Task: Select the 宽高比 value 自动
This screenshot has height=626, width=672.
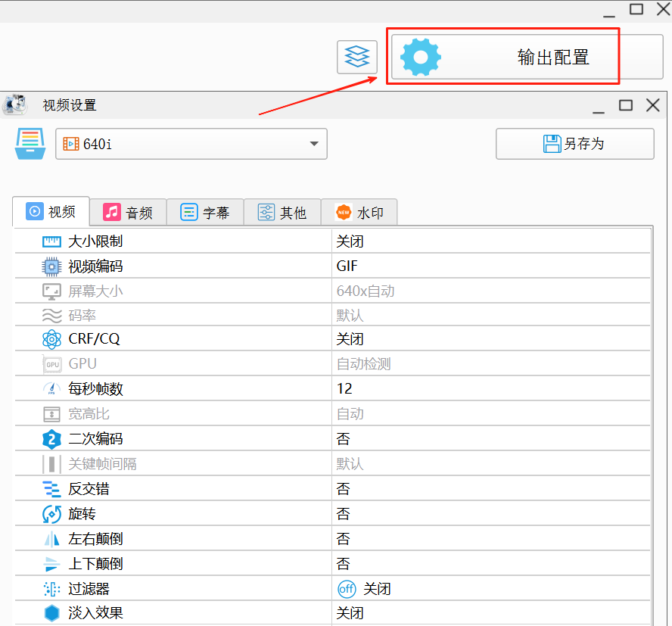Action: [x=350, y=414]
